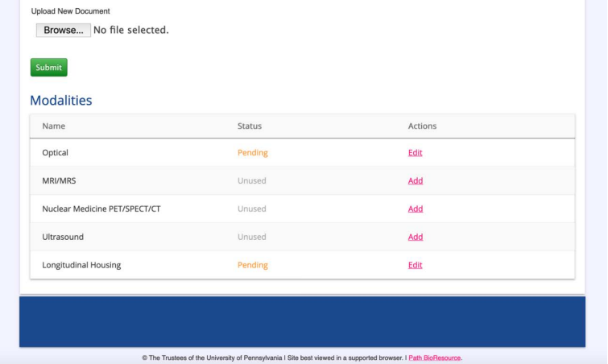Select the 'Optical' name cell
Viewport: 608px width, 364px height.
tap(55, 153)
